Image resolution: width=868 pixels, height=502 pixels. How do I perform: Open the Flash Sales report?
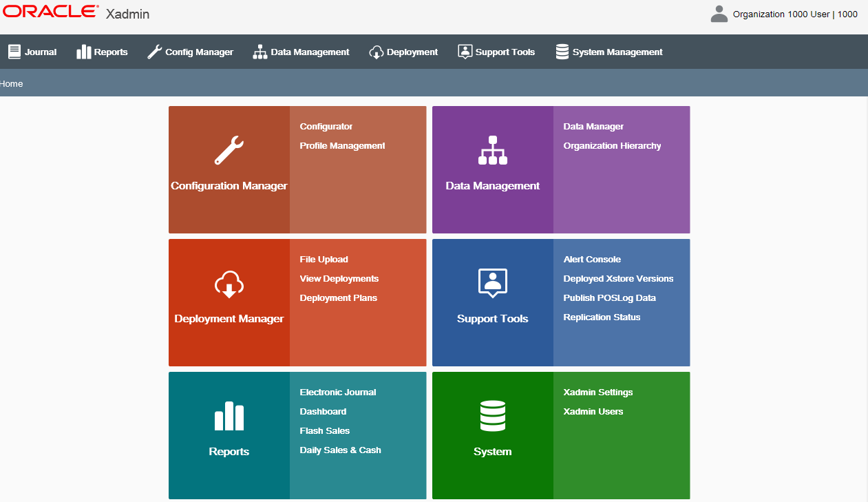point(324,431)
